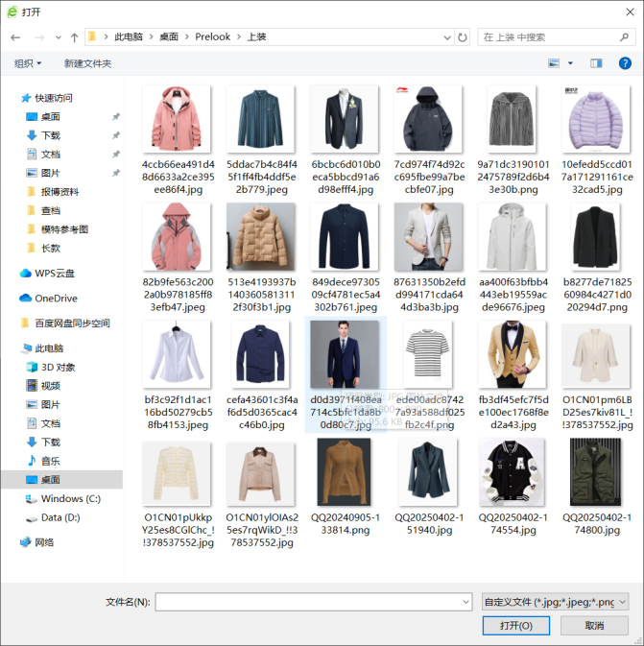Click the Up one level arrow

(74, 37)
